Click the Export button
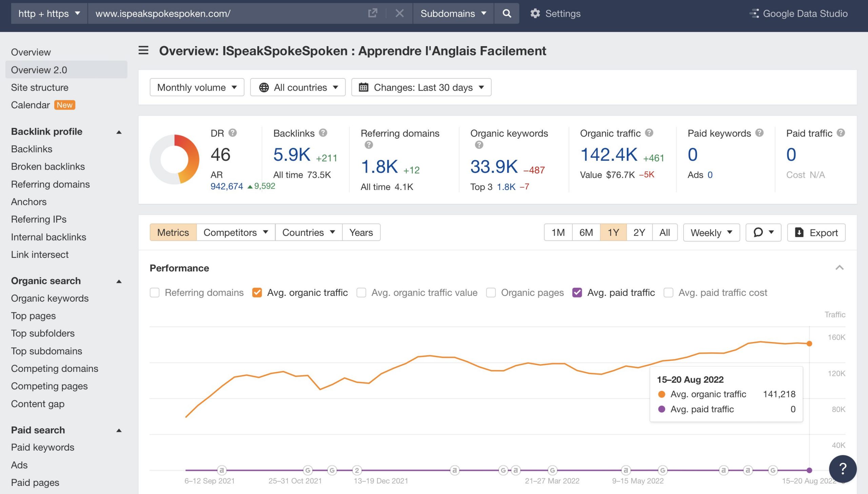Screen dimensions: 868x494 click(816, 232)
